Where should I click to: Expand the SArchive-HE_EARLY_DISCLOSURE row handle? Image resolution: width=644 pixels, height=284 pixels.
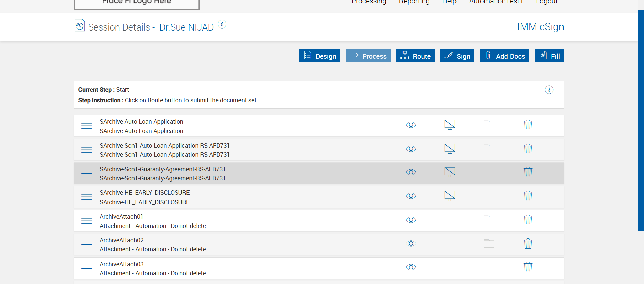tap(86, 197)
